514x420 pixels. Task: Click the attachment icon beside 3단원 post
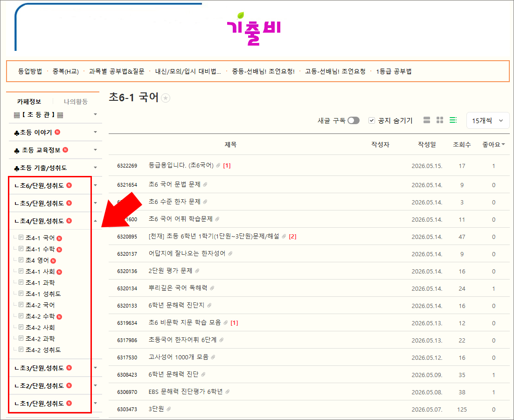pyautogui.click(x=169, y=409)
